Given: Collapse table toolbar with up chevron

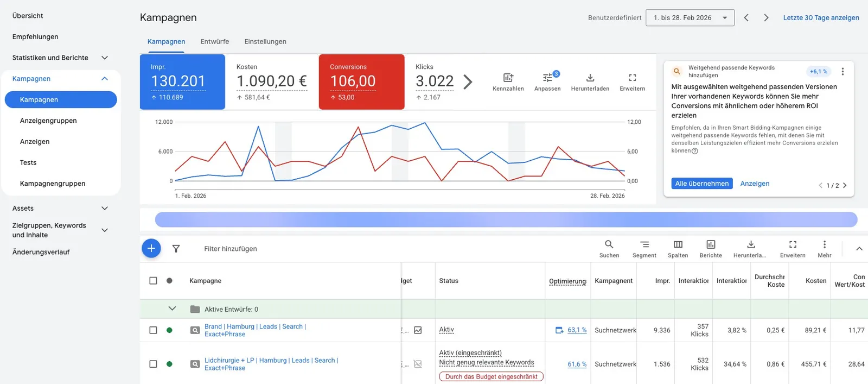Looking at the screenshot, I should coord(859,249).
